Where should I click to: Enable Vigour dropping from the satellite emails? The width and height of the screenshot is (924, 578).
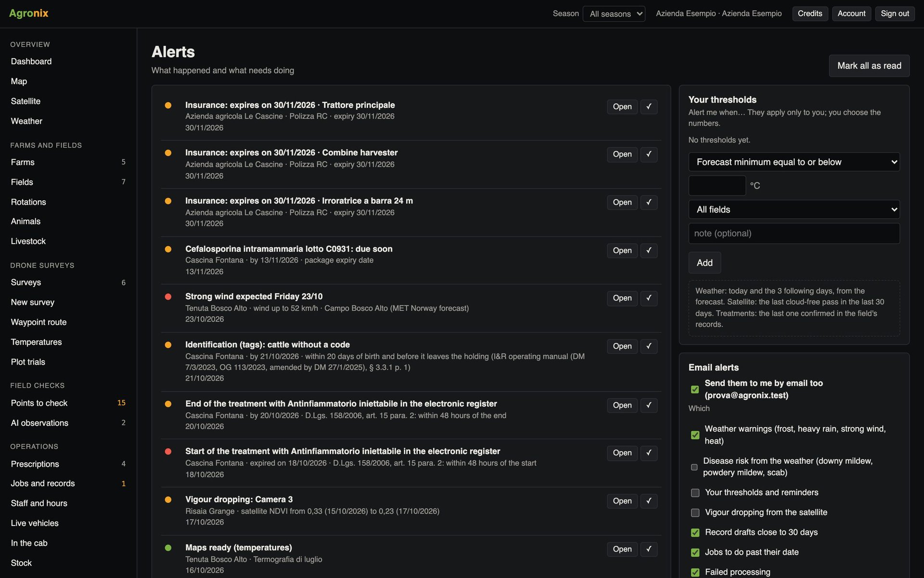click(x=695, y=512)
